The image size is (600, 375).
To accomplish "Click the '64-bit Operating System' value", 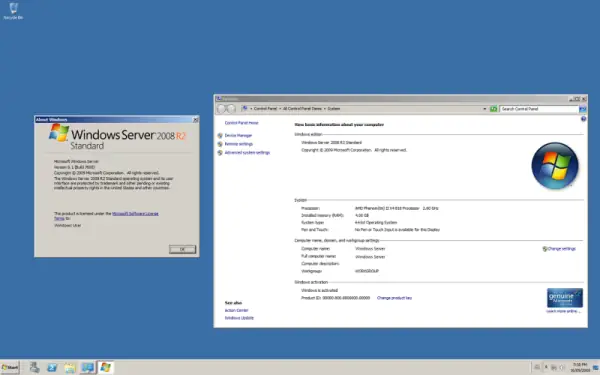I will click(376, 222).
